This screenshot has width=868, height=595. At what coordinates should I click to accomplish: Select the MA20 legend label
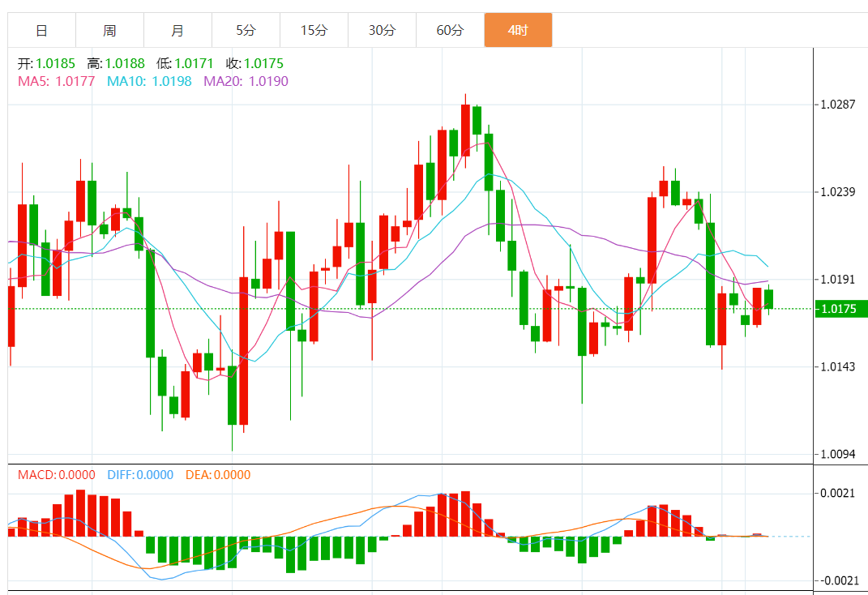(x=246, y=81)
